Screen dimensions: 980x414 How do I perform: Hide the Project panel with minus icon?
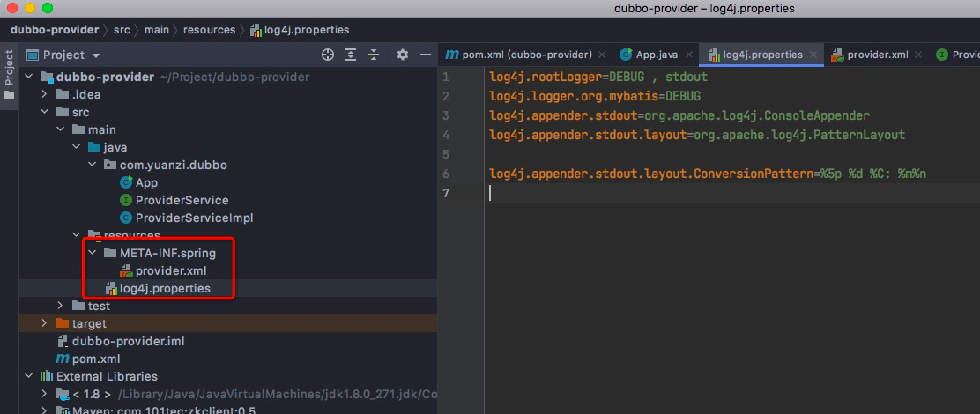point(426,55)
